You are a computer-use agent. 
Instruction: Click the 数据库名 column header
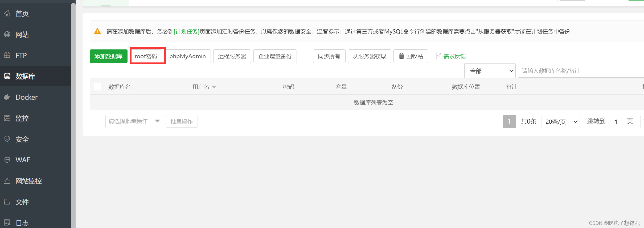[x=120, y=87]
